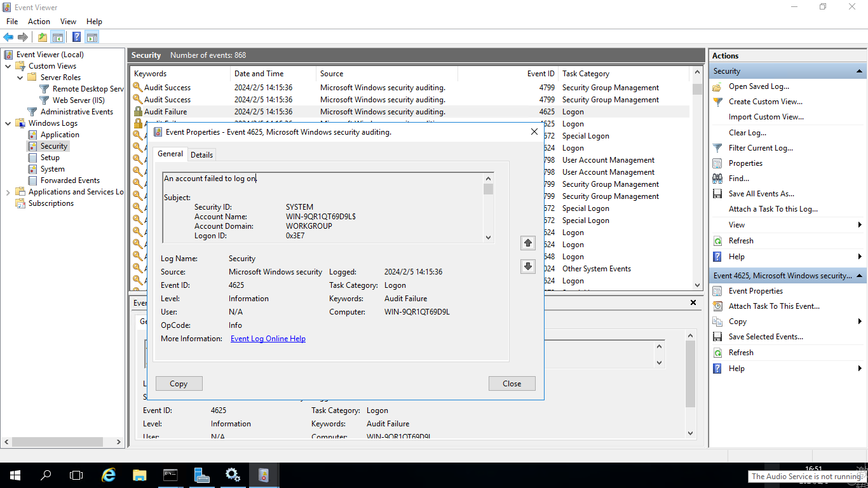
Task: Open the System log in tree
Action: click(52, 169)
